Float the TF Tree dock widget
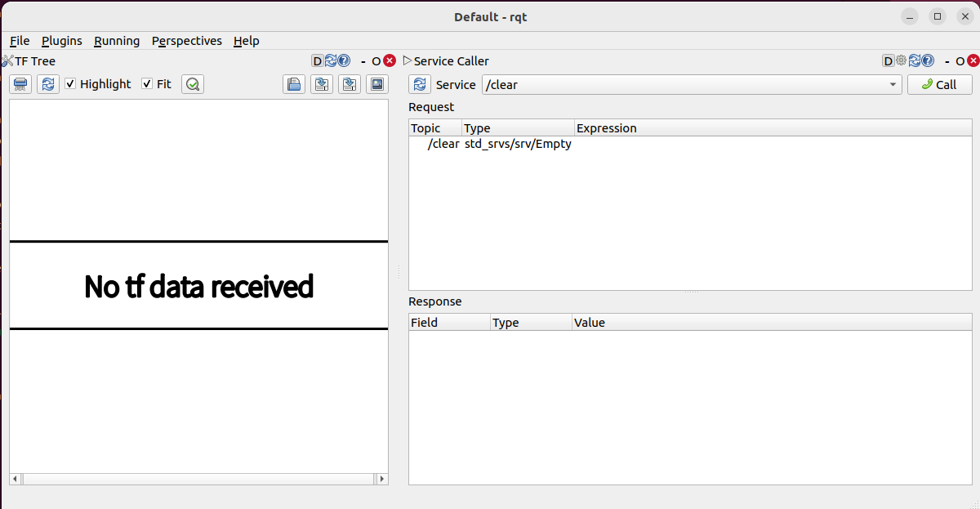This screenshot has width=980, height=509. (376, 61)
